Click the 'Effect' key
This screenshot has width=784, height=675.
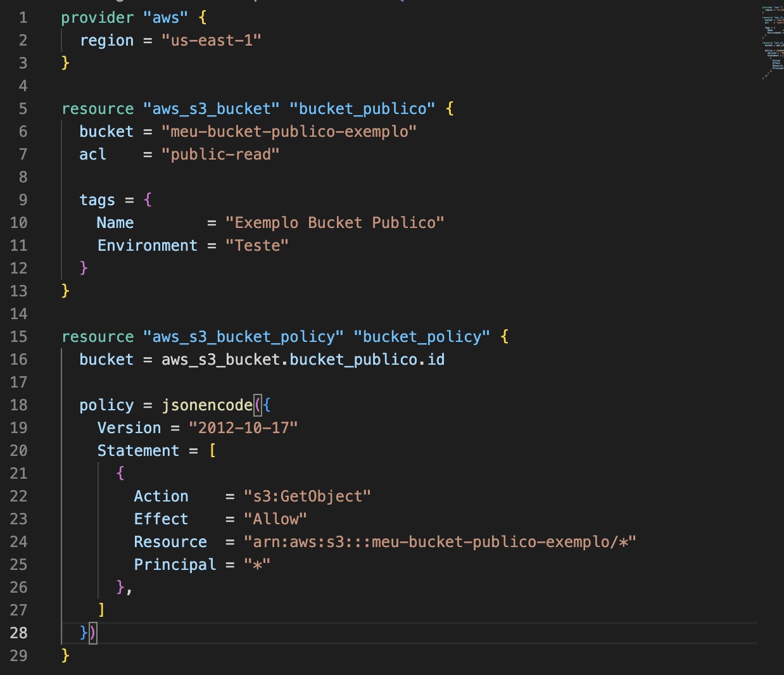161,520
